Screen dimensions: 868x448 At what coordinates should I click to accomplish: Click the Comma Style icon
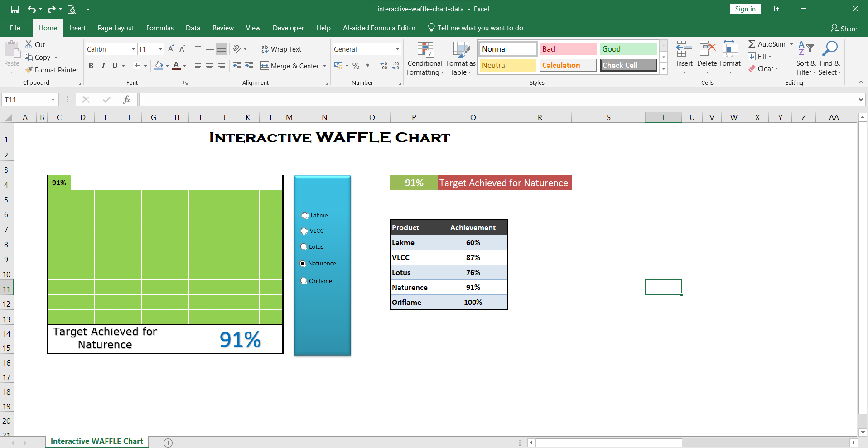tap(368, 66)
